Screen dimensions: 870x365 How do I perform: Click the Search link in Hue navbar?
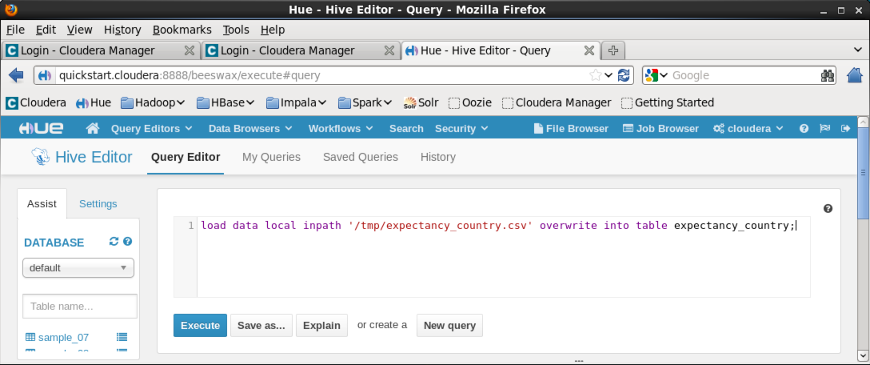[406, 129]
